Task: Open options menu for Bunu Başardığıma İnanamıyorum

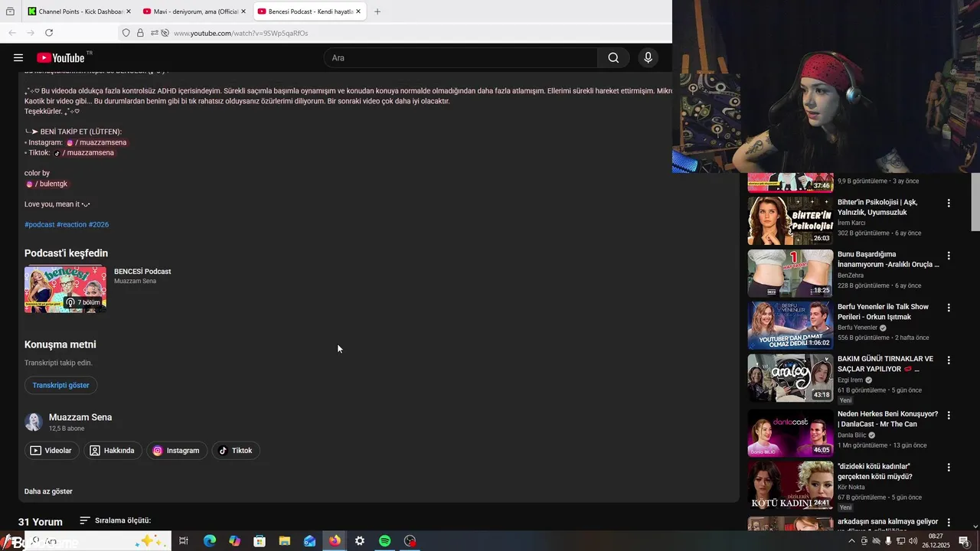Action: [x=949, y=256]
